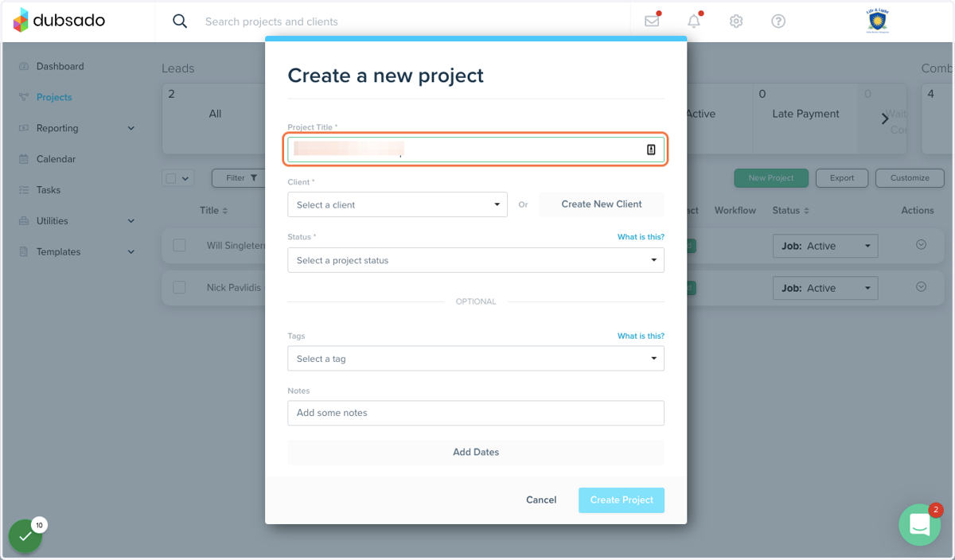Image resolution: width=955 pixels, height=560 pixels.
Task: Open the help question mark icon
Action: point(778,21)
